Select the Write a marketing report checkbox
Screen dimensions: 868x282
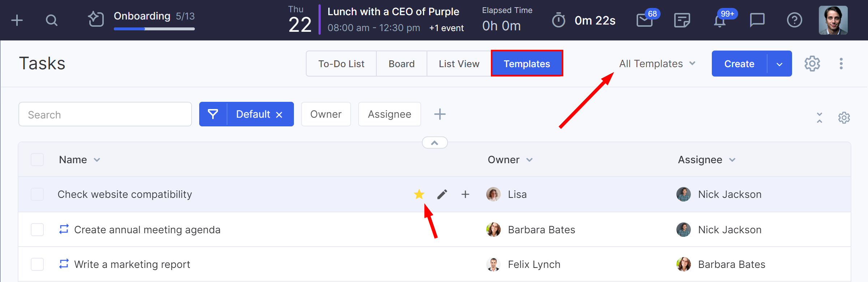coord(37,264)
